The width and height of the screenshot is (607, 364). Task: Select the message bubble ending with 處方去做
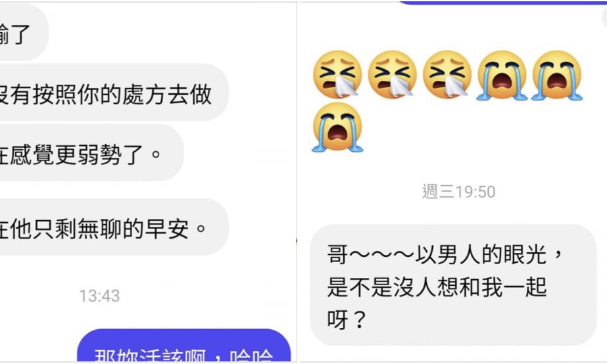click(x=114, y=93)
